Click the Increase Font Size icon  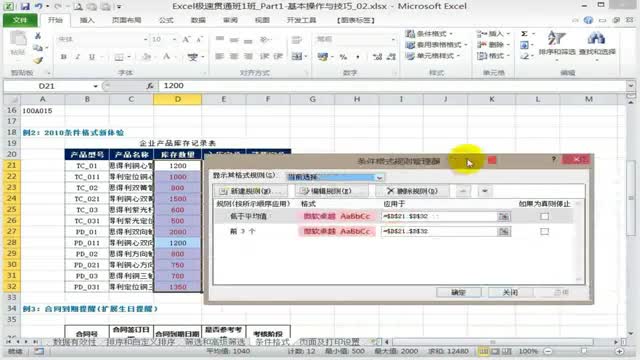tap(186, 39)
